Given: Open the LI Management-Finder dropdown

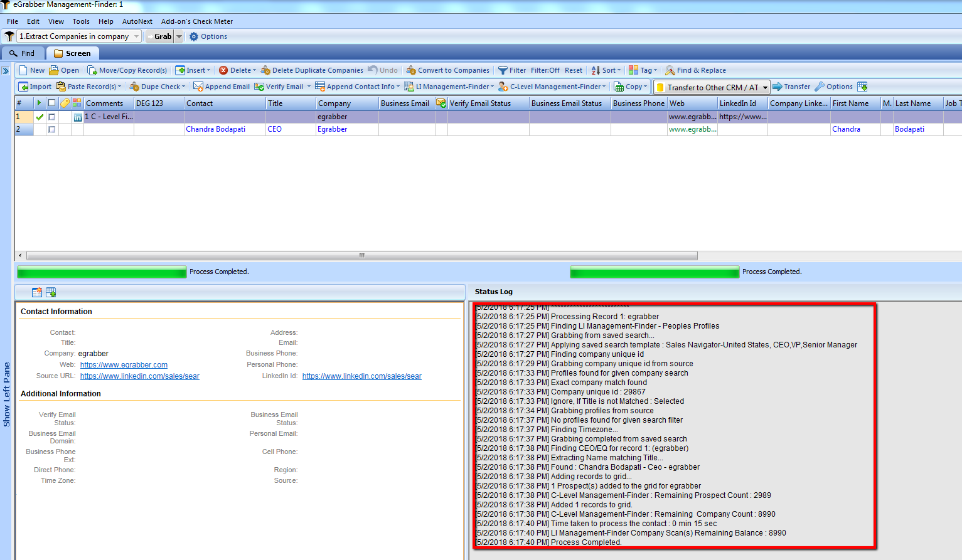Looking at the screenshot, I should coord(449,87).
